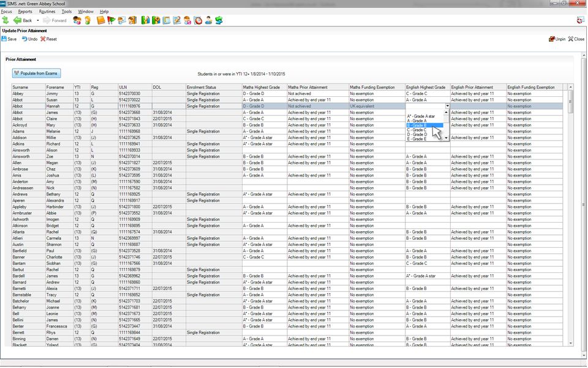
Task: Click the green bars with orange gear icon
Action: pyautogui.click(x=156, y=20)
